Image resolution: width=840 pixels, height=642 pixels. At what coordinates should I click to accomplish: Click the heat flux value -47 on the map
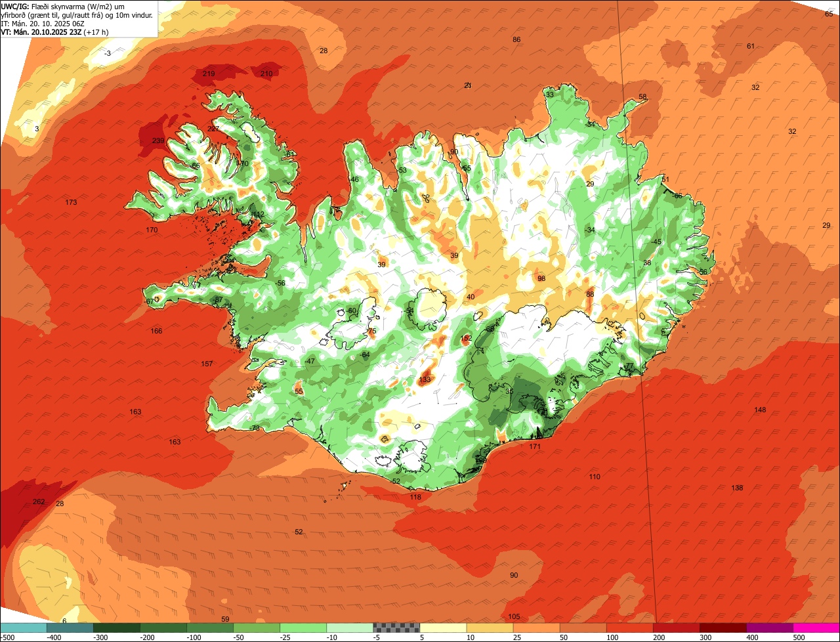point(310,361)
